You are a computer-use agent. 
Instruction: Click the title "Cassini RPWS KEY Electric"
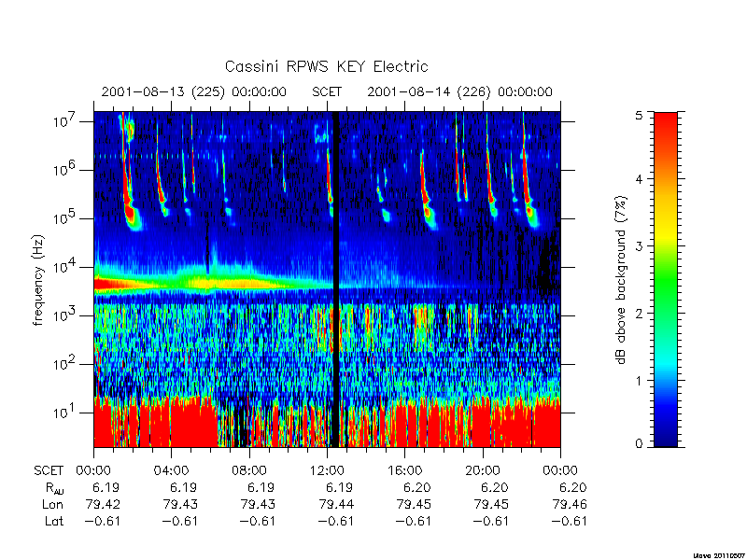tap(326, 66)
